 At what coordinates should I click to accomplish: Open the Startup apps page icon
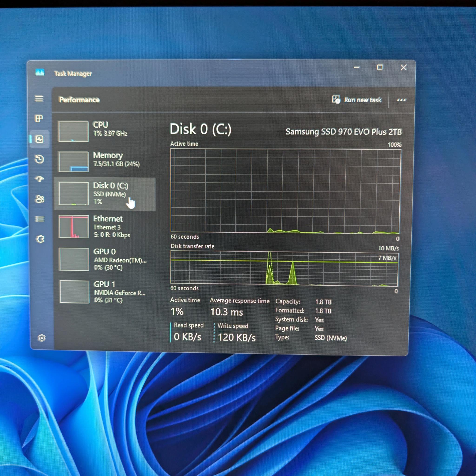click(40, 179)
